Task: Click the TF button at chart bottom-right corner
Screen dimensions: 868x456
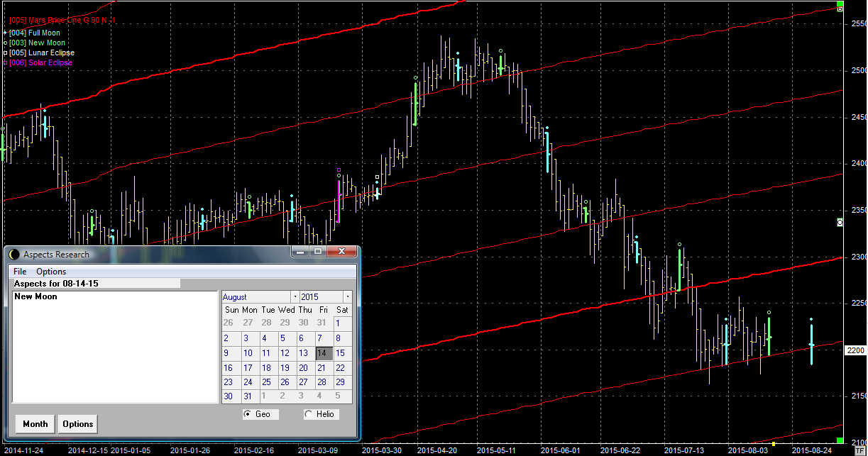Action: 860,450
